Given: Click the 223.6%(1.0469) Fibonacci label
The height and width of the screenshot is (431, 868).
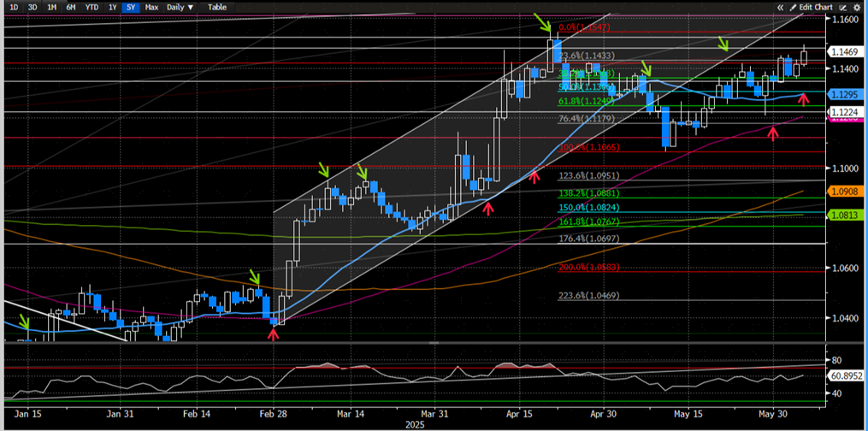Looking at the screenshot, I should (588, 295).
